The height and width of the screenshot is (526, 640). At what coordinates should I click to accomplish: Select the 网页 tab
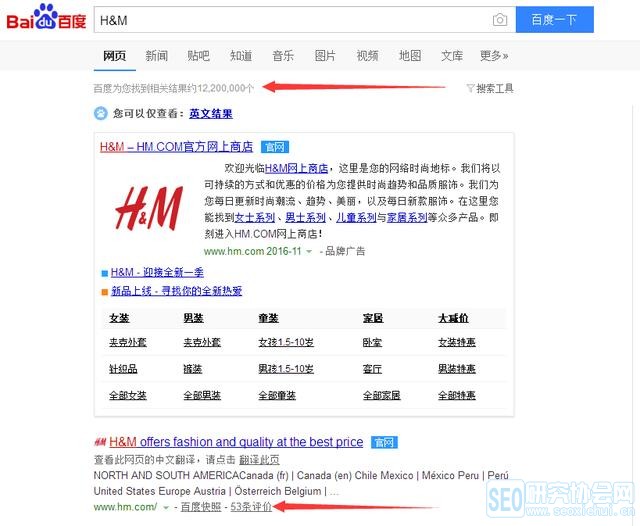[114, 56]
